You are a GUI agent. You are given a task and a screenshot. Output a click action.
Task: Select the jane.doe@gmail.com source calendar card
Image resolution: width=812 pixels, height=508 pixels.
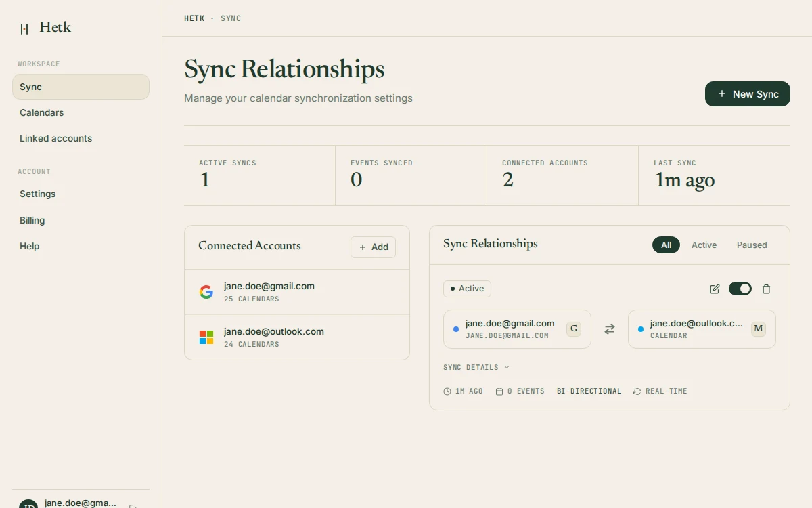point(517,329)
